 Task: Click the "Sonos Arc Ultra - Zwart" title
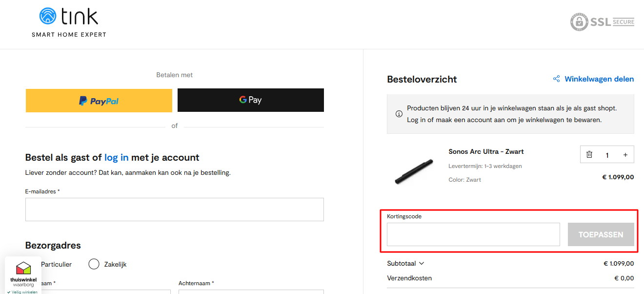pyautogui.click(x=486, y=152)
